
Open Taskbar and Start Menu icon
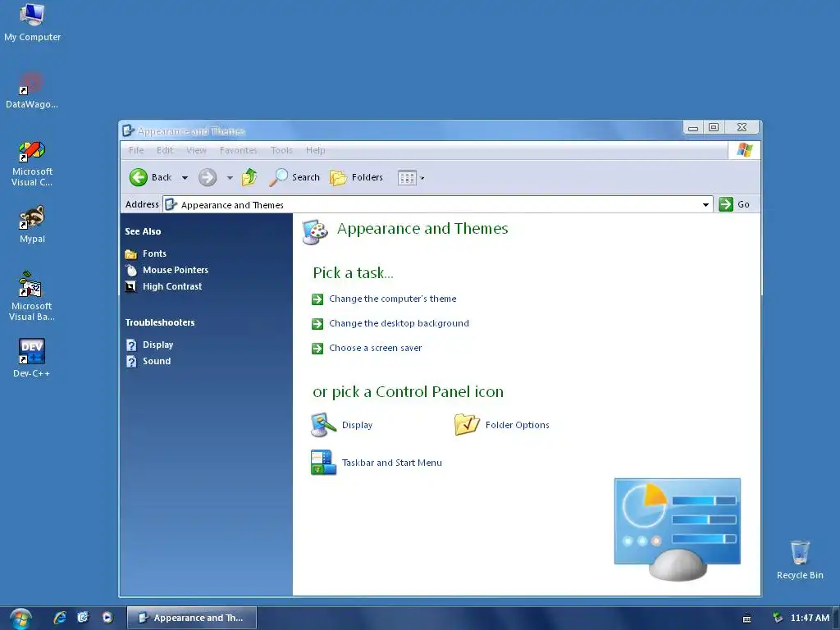(376, 463)
